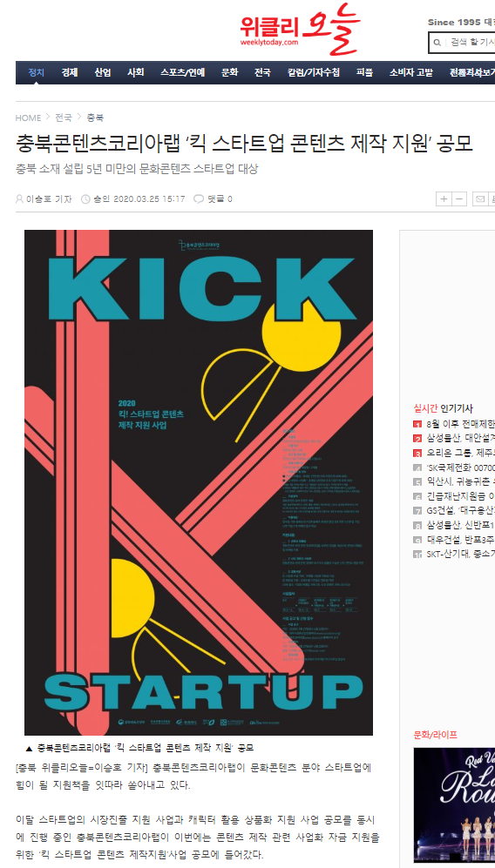Click the reporter person icon
This screenshot has height=868, width=495.
(19, 199)
